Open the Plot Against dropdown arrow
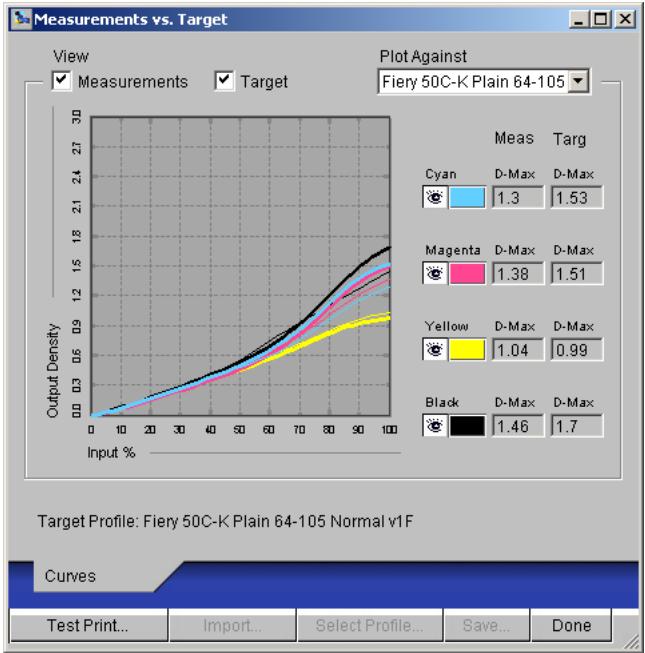This screenshot has width=645, height=653. pos(578,81)
